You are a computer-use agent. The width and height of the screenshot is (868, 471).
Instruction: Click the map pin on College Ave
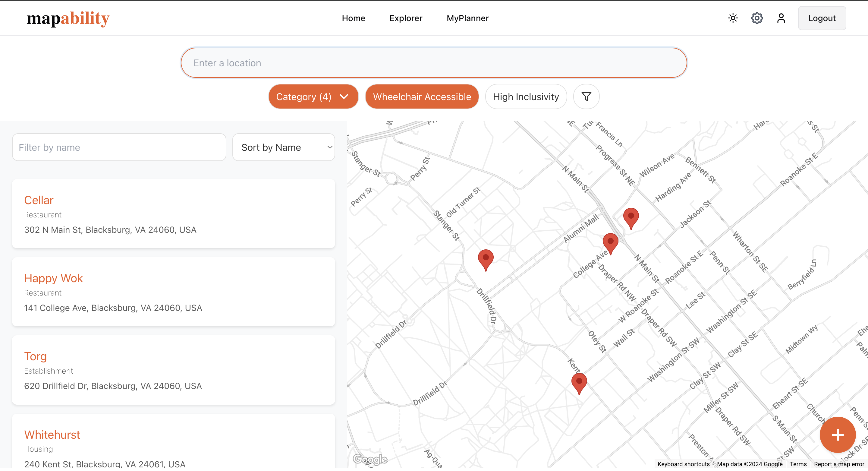610,243
